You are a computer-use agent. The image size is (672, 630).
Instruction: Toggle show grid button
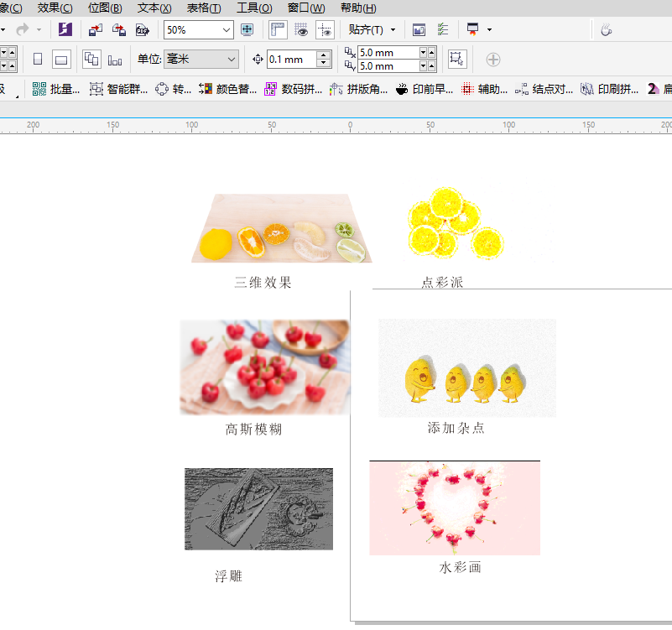click(x=300, y=30)
